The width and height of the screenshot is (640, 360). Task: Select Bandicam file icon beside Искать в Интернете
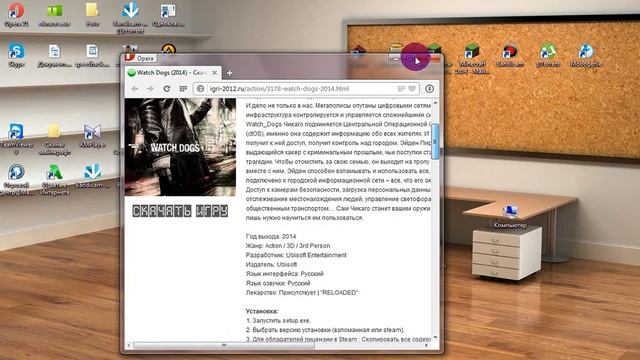pos(92,176)
